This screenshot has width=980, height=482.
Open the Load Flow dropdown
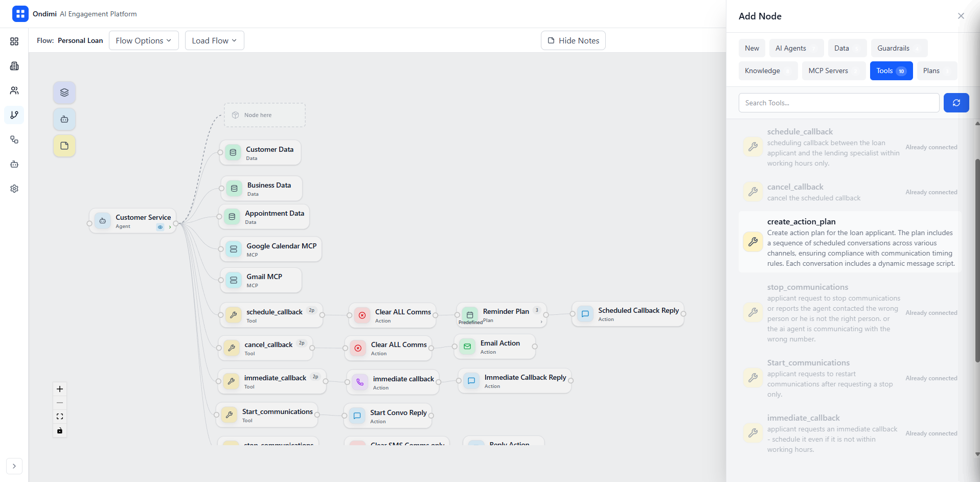coord(214,40)
